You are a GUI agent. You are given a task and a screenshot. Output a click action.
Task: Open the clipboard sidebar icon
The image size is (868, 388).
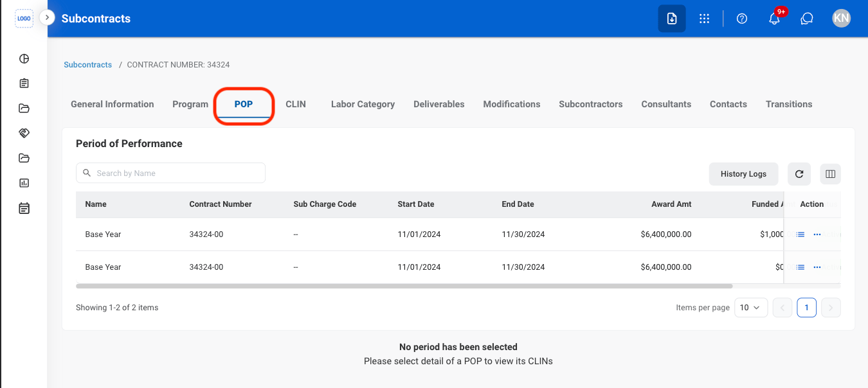(24, 84)
